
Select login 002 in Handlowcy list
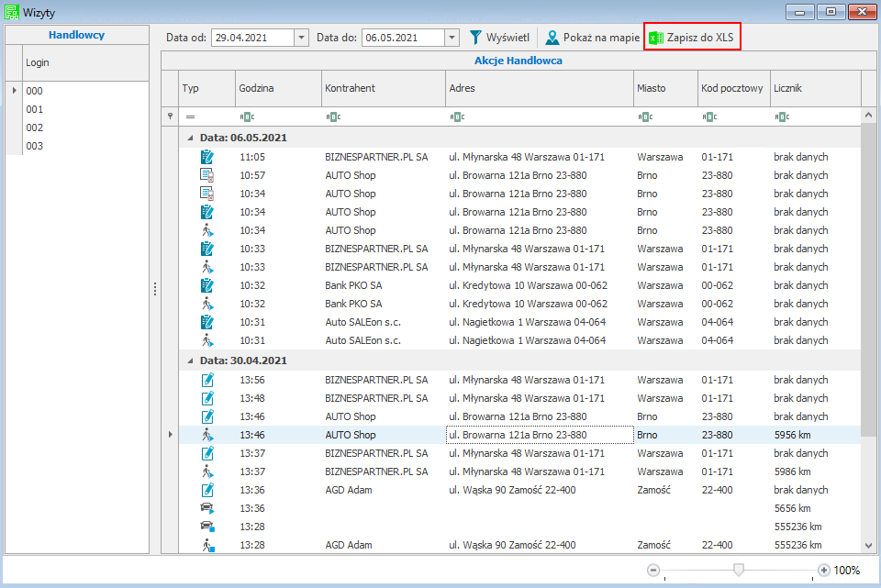click(35, 128)
